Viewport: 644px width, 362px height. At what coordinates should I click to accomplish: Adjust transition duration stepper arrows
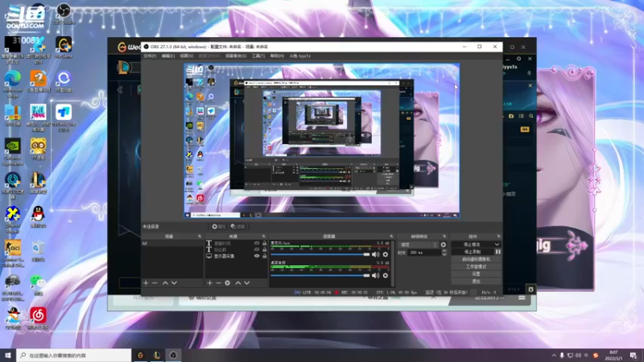444,253
